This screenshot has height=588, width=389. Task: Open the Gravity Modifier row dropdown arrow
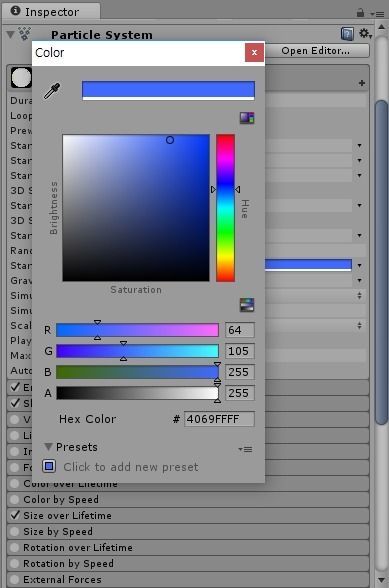pos(359,280)
